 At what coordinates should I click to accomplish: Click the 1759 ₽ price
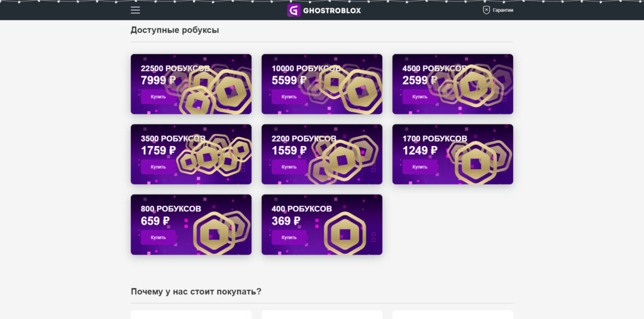point(158,151)
